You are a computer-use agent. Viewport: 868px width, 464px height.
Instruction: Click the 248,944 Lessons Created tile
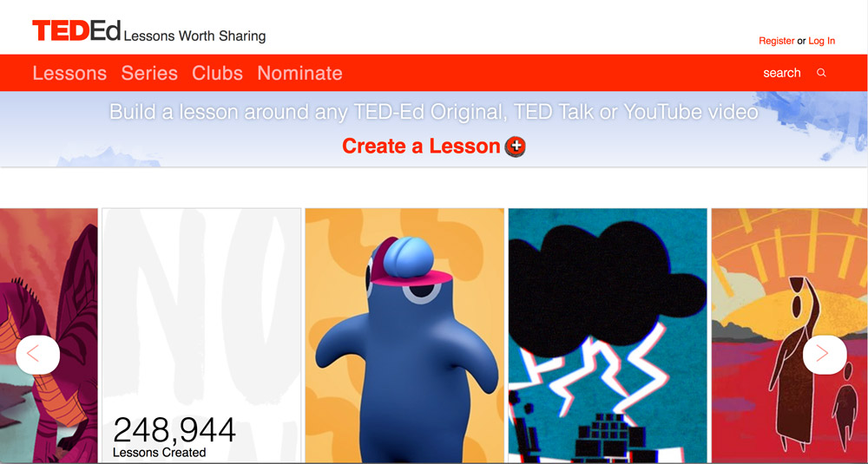[201, 336]
